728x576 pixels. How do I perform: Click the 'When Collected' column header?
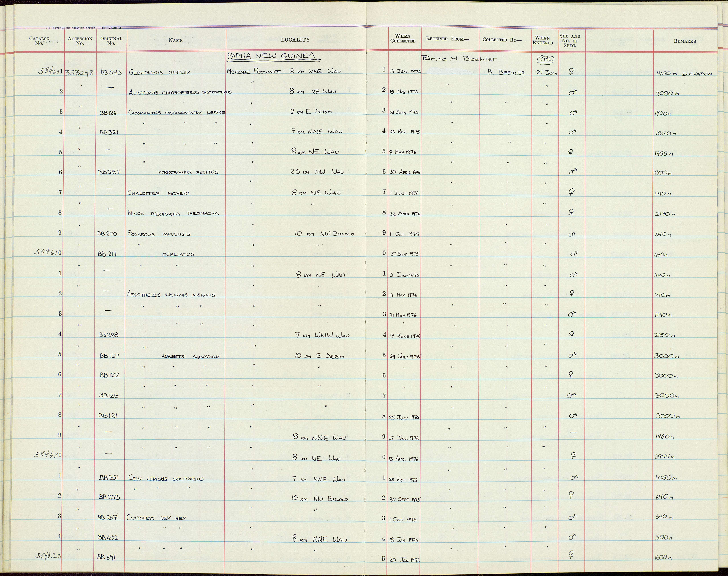click(x=403, y=39)
